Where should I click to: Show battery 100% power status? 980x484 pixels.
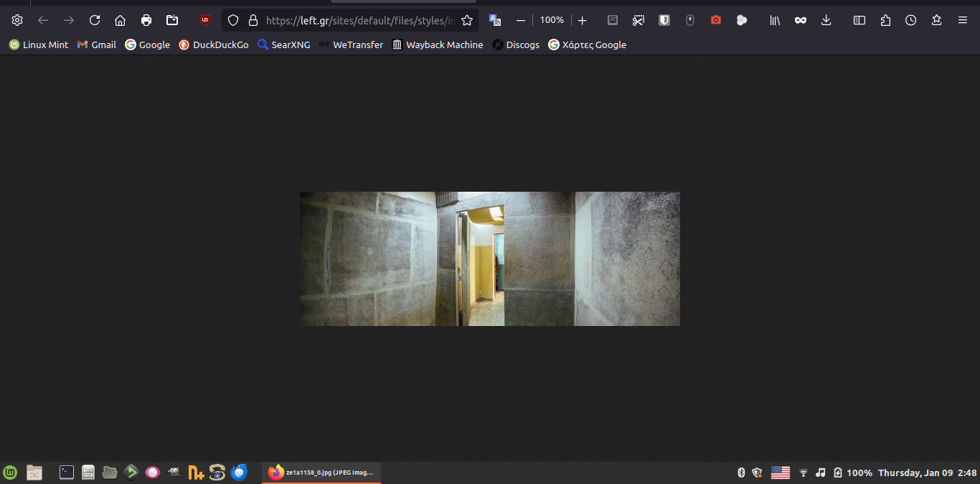pyautogui.click(x=852, y=473)
